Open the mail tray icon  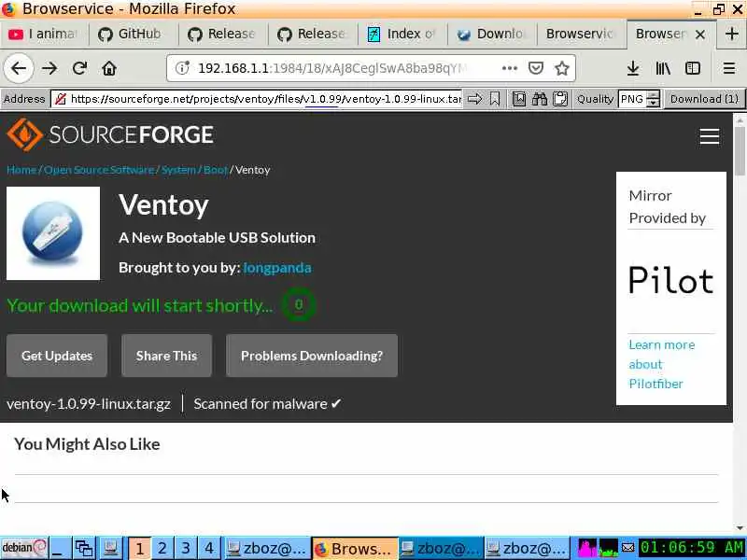(x=627, y=548)
